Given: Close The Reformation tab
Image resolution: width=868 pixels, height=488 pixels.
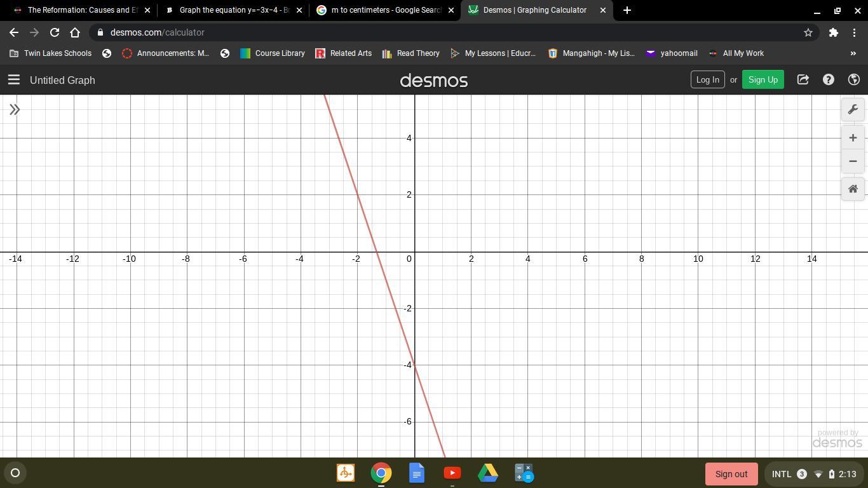Looking at the screenshot, I should [x=147, y=10].
